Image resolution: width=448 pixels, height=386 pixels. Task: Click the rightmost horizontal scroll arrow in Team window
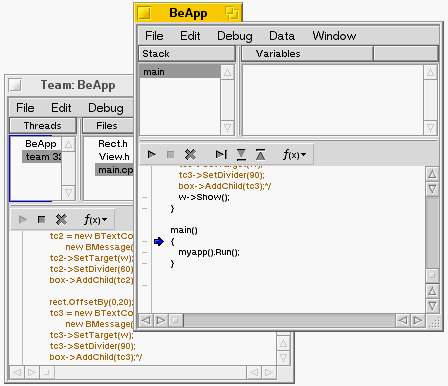[x=269, y=372]
